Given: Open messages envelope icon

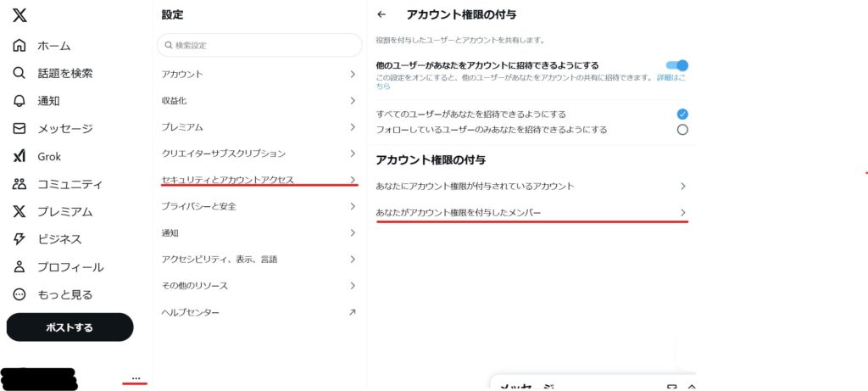Looking at the screenshot, I should point(19,129).
